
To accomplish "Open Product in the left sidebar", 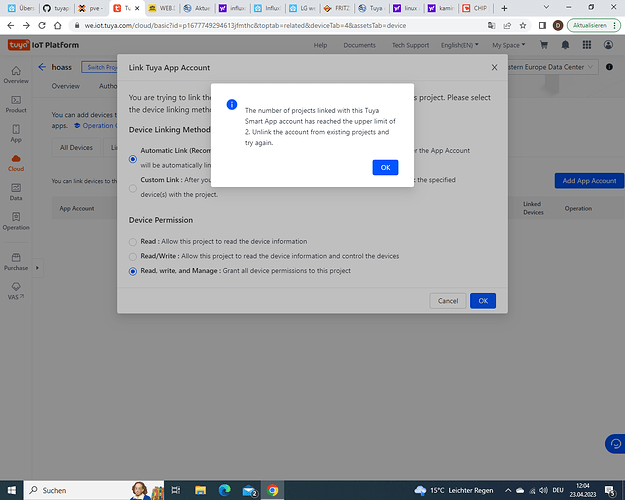I will point(16,104).
